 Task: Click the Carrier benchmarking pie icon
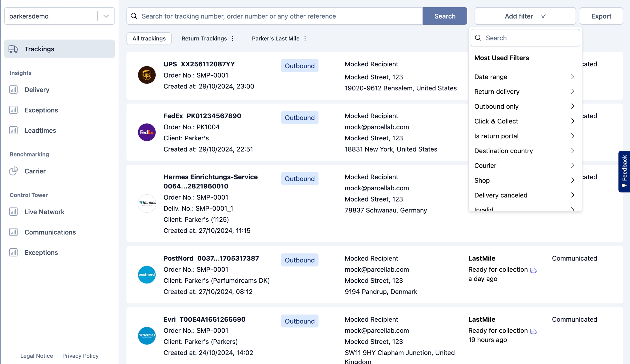[x=13, y=171]
